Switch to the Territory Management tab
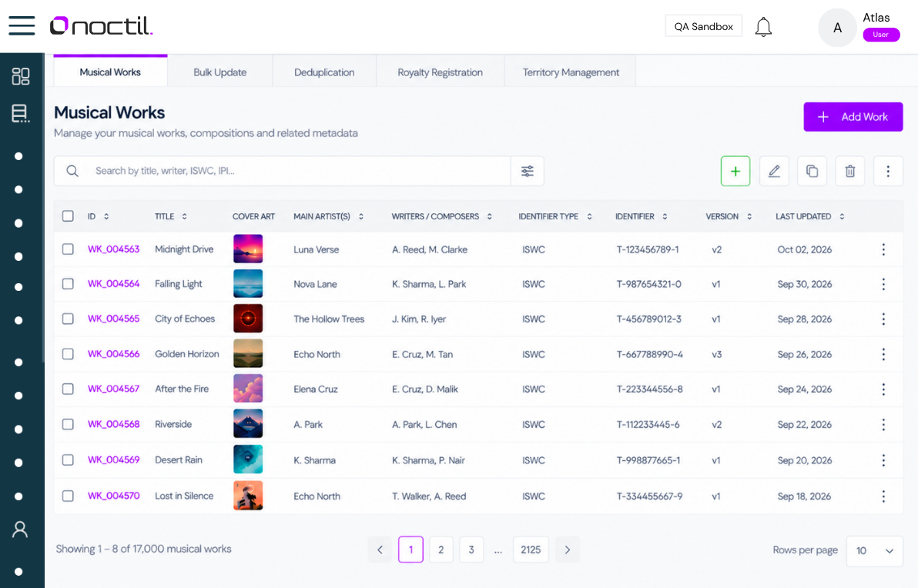 tap(571, 72)
